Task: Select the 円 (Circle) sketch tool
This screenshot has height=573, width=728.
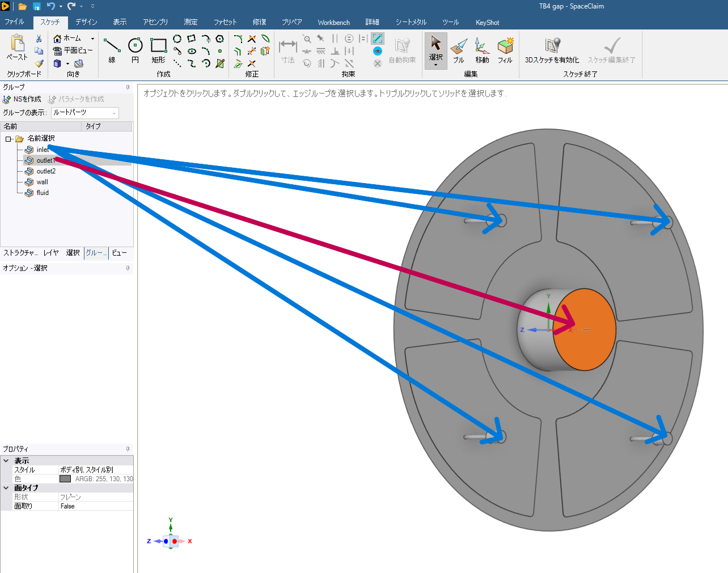Action: (x=135, y=49)
